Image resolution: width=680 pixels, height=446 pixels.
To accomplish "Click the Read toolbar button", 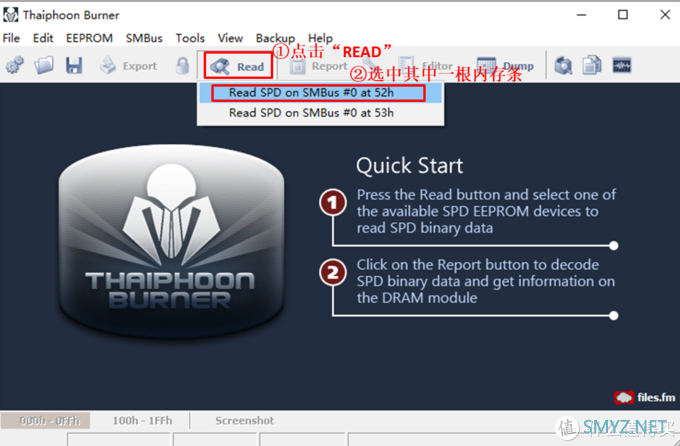I will (x=238, y=66).
